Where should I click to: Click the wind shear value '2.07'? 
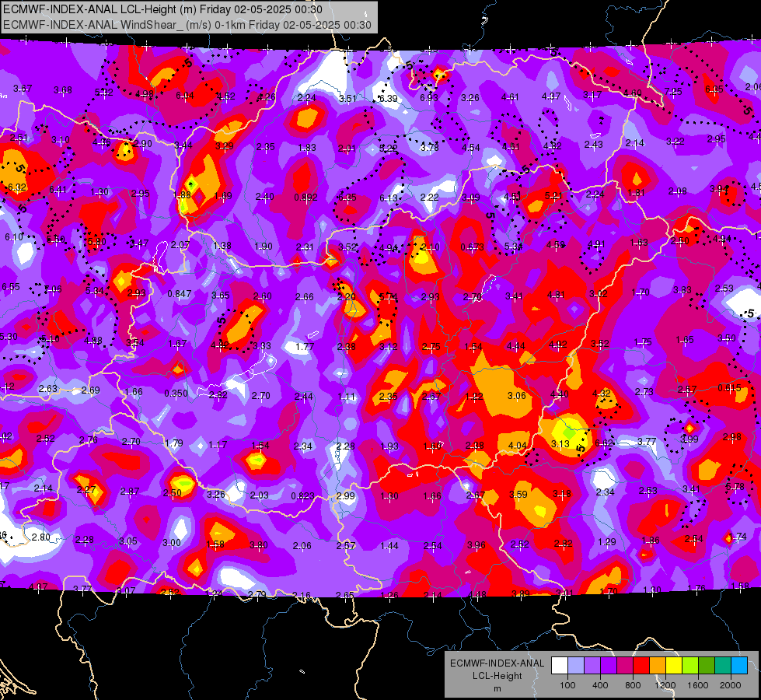coord(180,244)
